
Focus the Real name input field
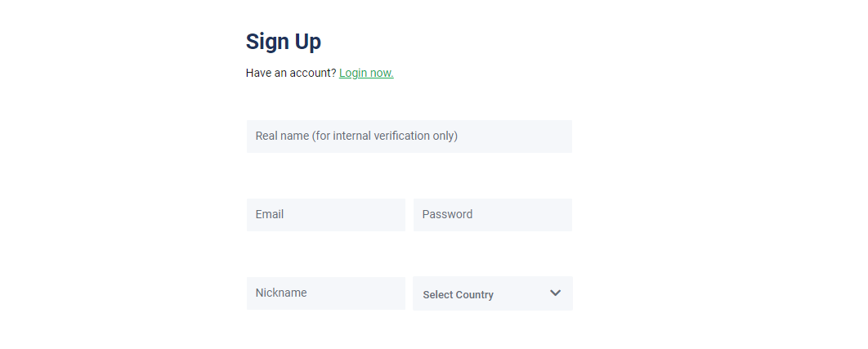click(x=409, y=136)
